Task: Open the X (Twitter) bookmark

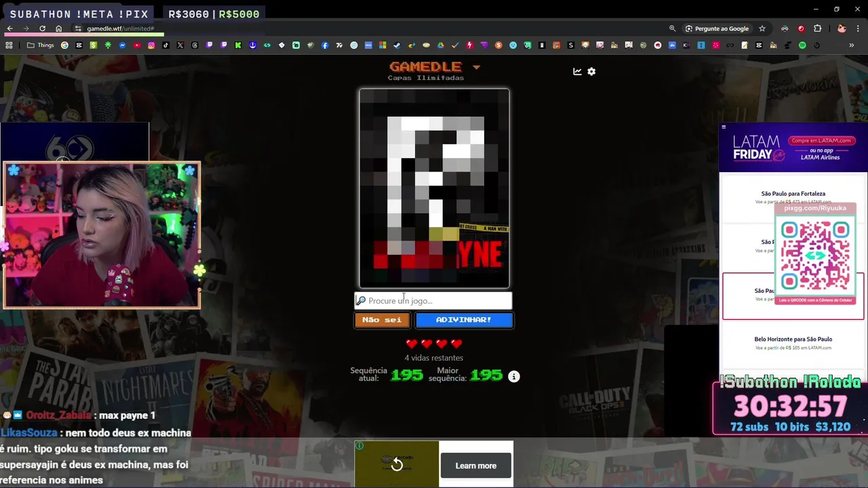Action: click(x=180, y=45)
